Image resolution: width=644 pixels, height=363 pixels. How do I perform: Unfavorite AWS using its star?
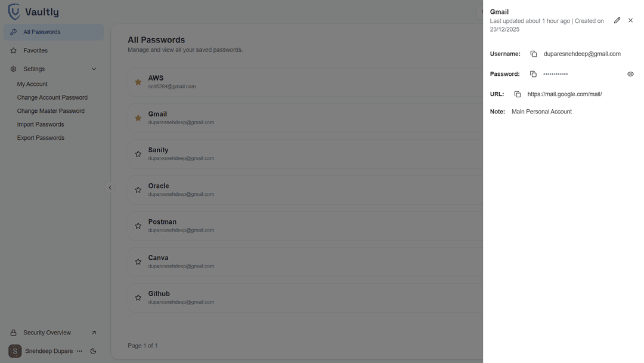(138, 82)
